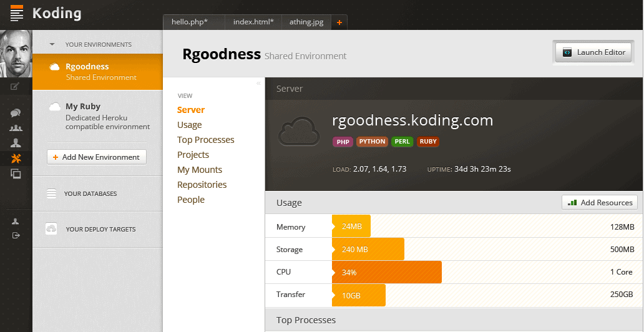Viewport: 644px width, 332px height.
Task: Click the CPU 34% usage bar
Action: click(386, 272)
